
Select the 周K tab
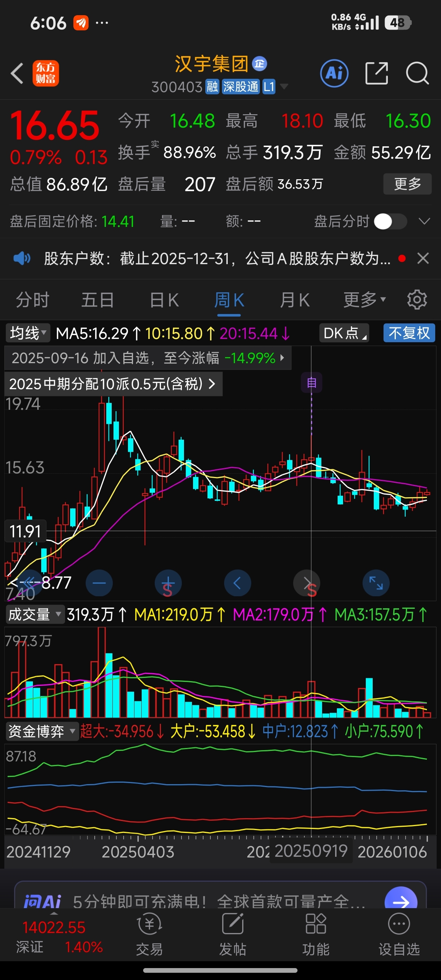click(x=229, y=300)
